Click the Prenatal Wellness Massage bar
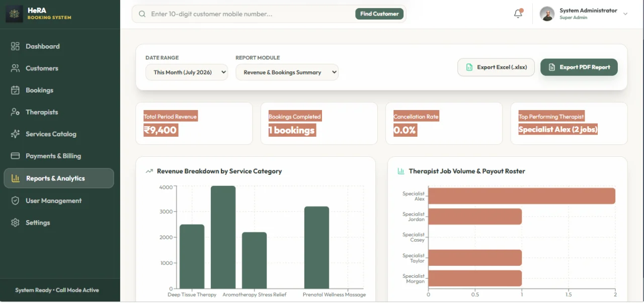Viewport: 644px width, 303px height. tap(317, 247)
